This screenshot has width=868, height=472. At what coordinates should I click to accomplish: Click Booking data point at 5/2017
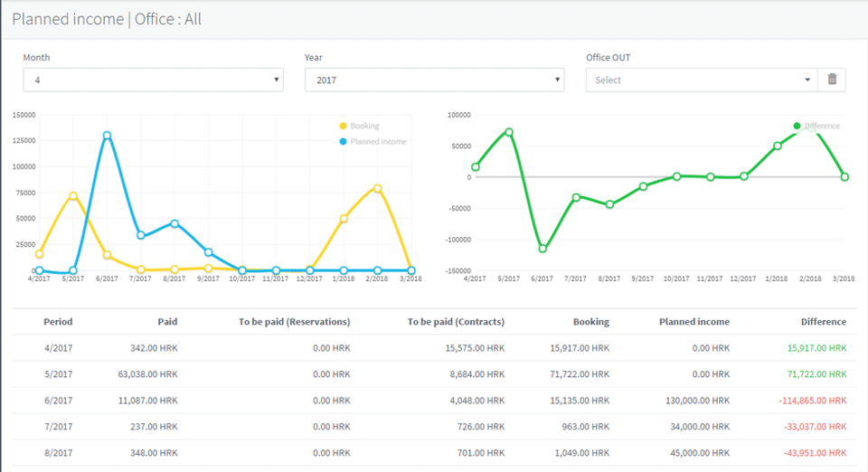coord(72,196)
